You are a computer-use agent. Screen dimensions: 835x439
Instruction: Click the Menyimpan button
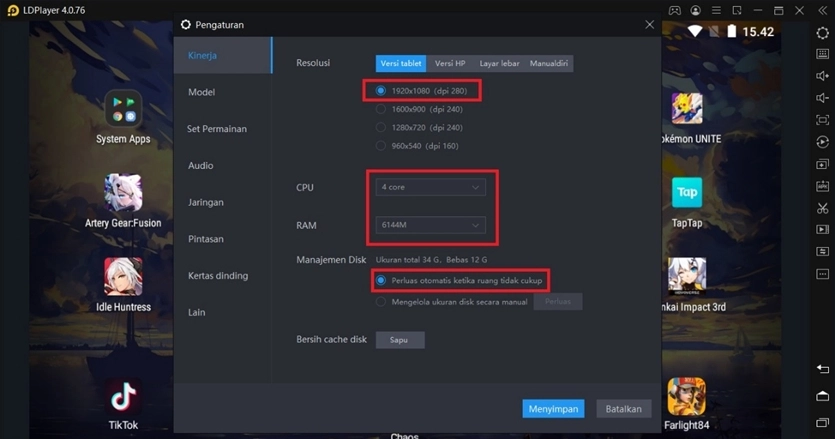[553, 409]
